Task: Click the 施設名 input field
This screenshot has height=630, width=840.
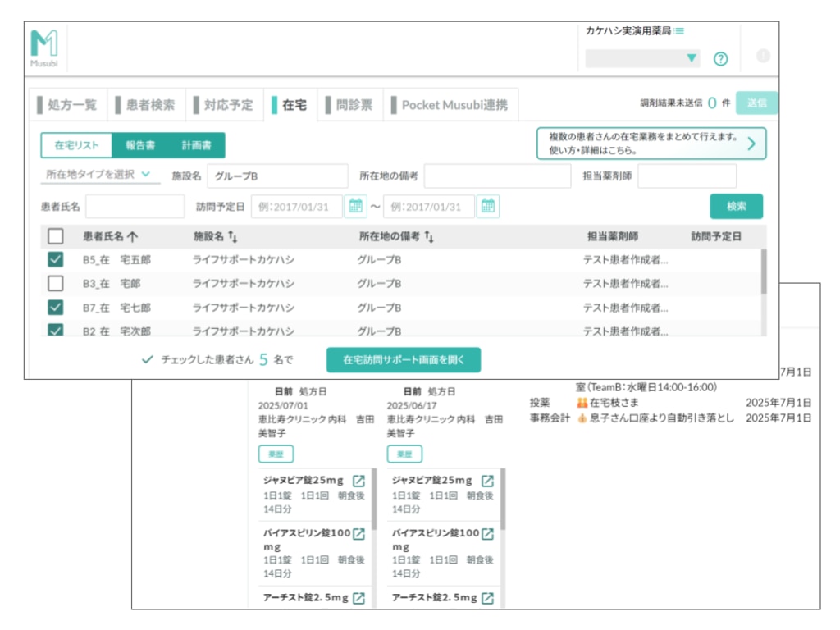Action: pyautogui.click(x=277, y=176)
